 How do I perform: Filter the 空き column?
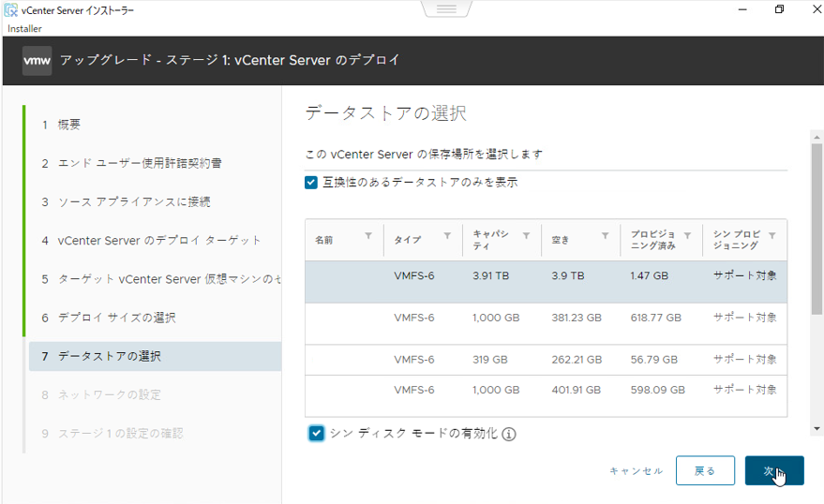tap(605, 235)
